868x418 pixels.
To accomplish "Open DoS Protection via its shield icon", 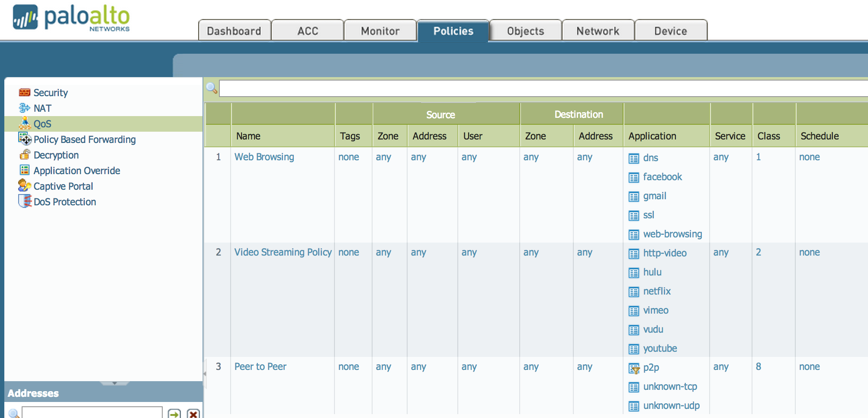I will click(x=25, y=201).
